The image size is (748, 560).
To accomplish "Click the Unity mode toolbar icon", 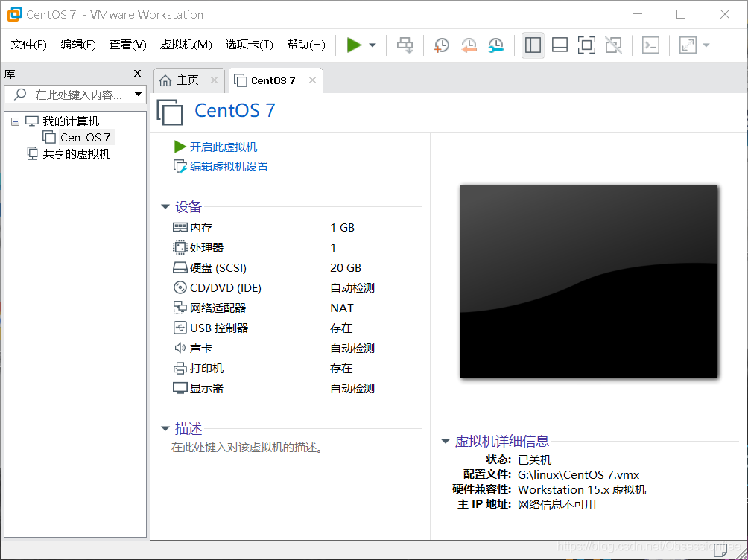I will (613, 45).
